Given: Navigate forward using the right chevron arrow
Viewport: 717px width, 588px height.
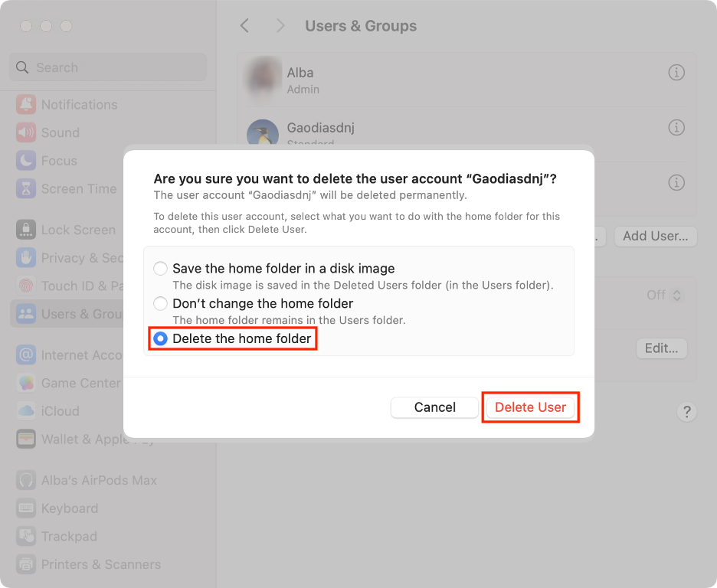Looking at the screenshot, I should point(280,25).
